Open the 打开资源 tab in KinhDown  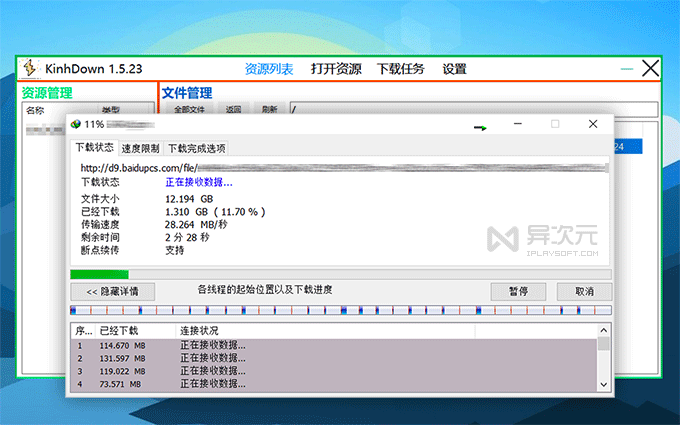click(336, 69)
